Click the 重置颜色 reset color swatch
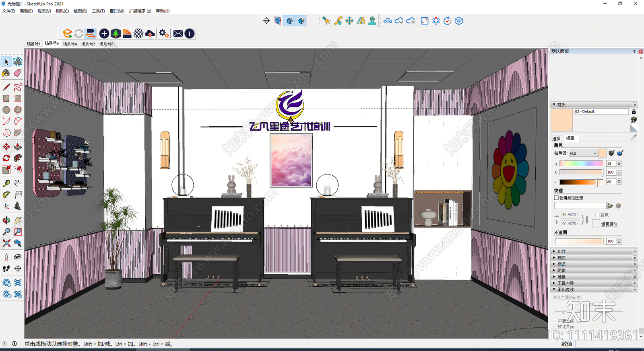 click(596, 224)
